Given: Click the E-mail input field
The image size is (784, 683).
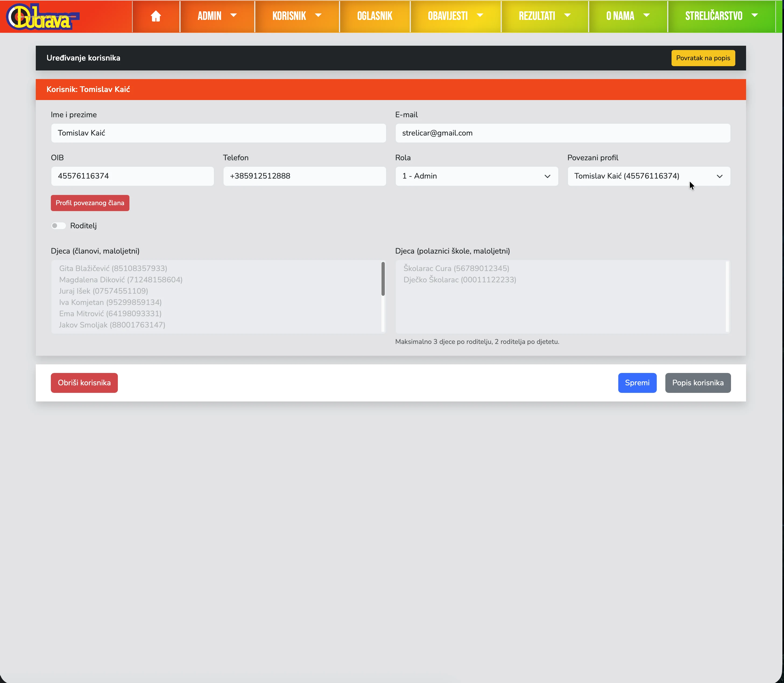Looking at the screenshot, I should click(563, 133).
